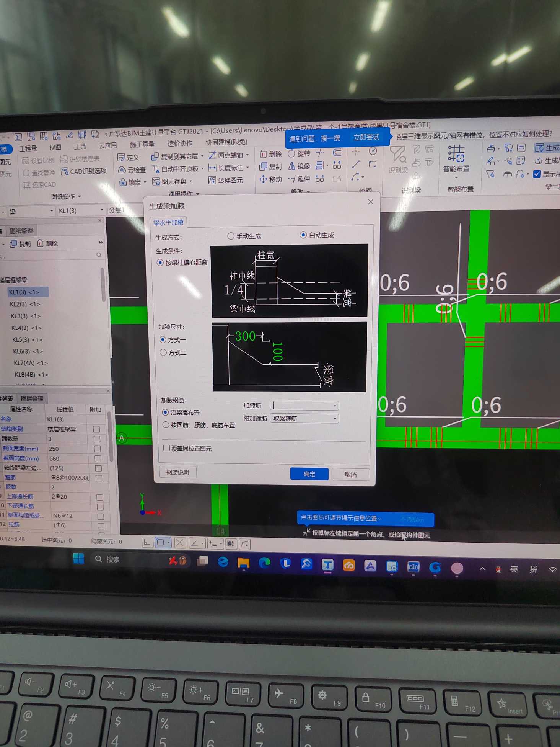The image size is (560, 747).
Task: Open 智能布置 smart layout tool
Action: [456, 158]
